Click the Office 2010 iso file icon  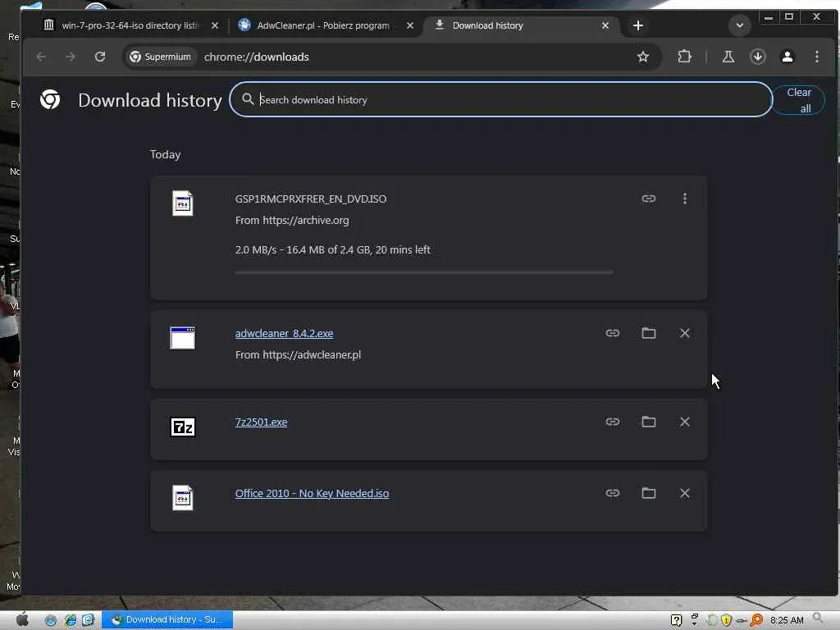click(x=183, y=498)
